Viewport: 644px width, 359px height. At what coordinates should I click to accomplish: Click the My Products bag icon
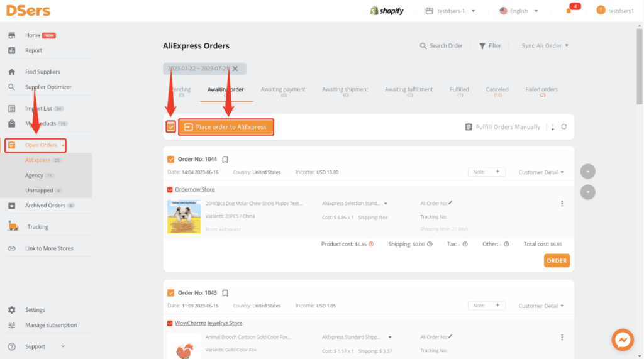[x=11, y=123]
